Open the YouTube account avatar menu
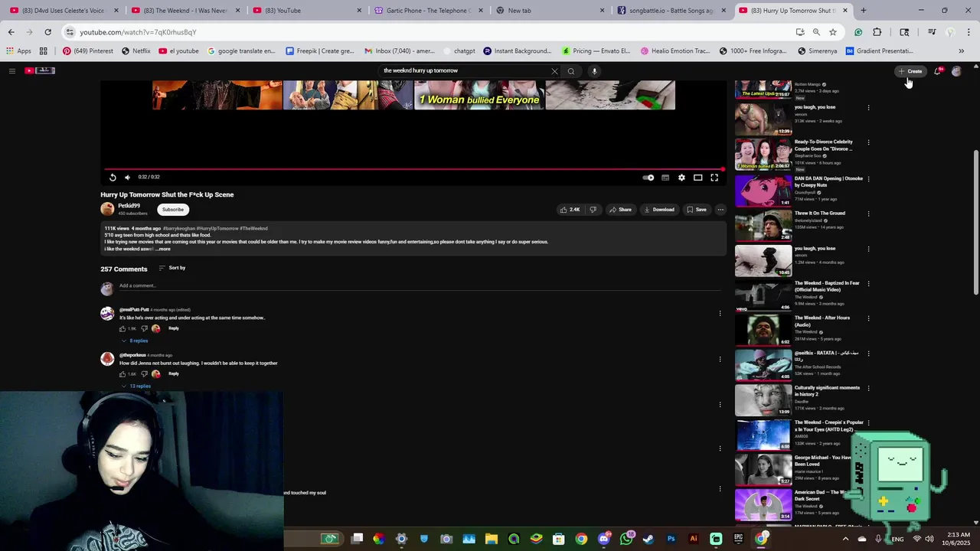980x551 pixels. (956, 71)
